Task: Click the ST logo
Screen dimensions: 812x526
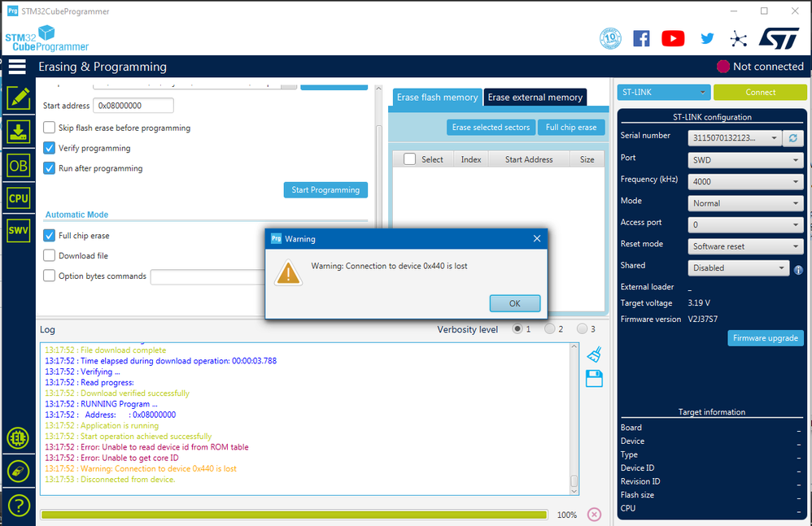Action: 779,39
